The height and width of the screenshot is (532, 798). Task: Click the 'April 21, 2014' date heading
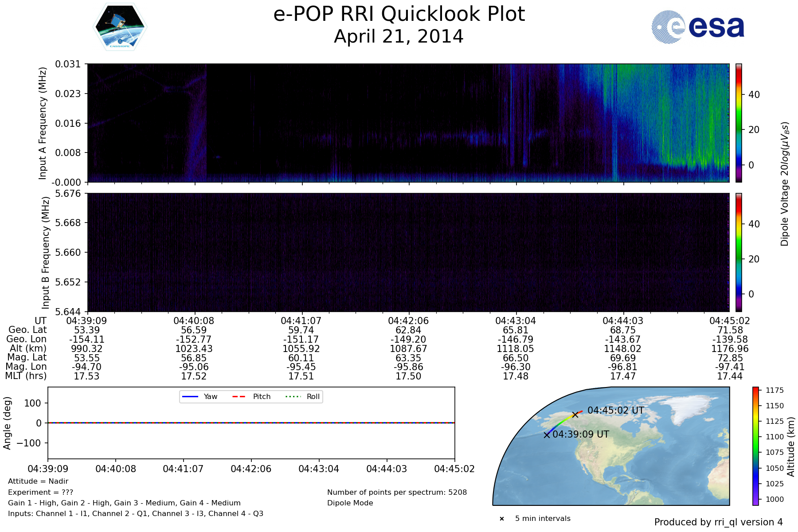tap(399, 36)
